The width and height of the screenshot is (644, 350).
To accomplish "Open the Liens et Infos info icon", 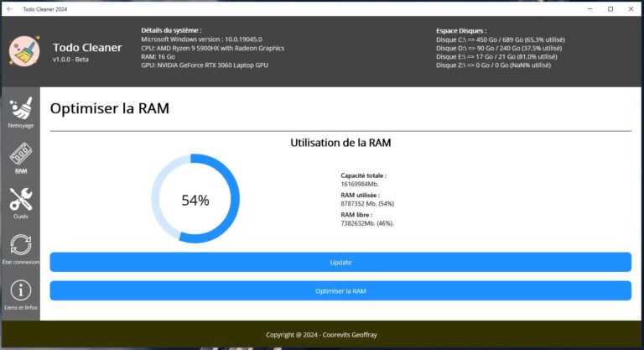I will coord(21,290).
